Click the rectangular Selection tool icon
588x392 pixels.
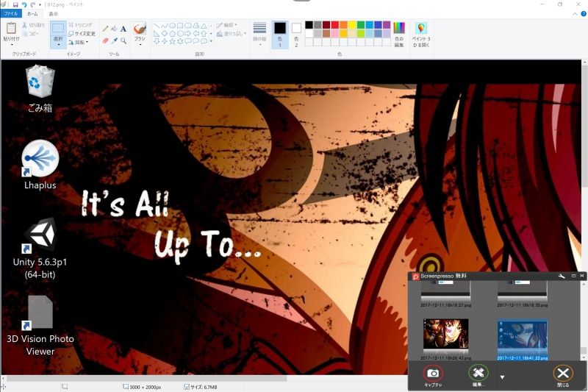58,29
